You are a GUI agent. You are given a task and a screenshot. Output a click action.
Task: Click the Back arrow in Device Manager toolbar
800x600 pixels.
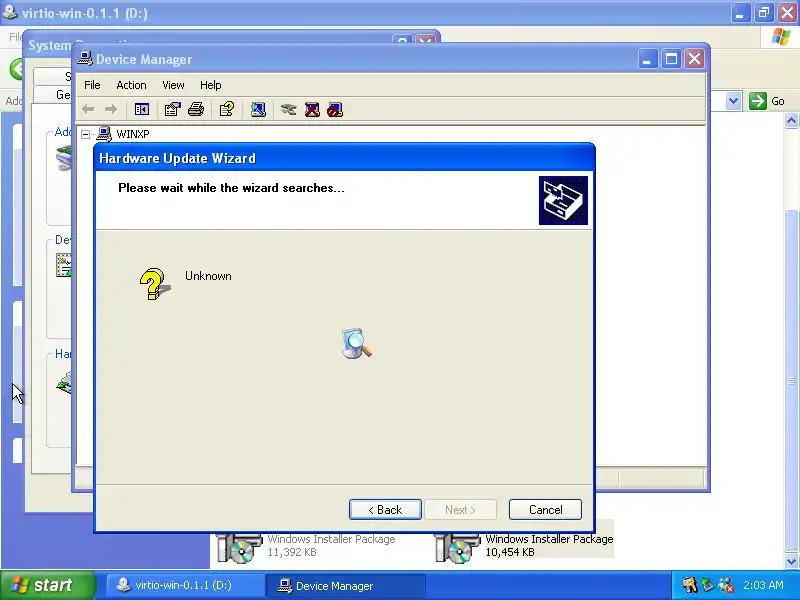pos(88,109)
